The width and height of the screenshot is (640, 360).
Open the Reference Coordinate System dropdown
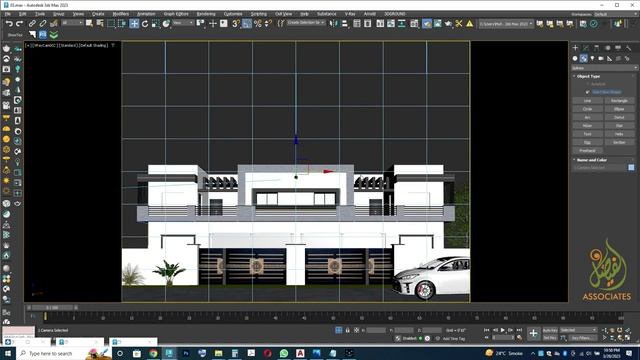click(182, 23)
